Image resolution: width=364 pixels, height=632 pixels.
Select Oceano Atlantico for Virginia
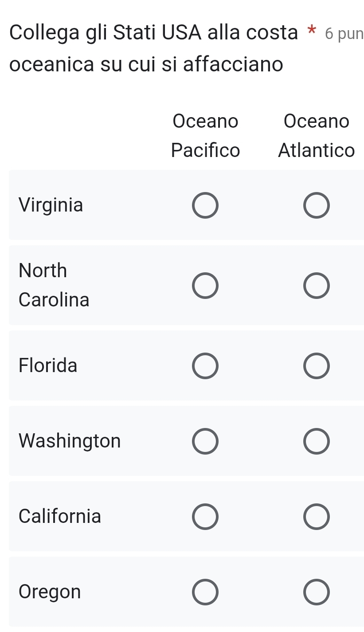[317, 205]
